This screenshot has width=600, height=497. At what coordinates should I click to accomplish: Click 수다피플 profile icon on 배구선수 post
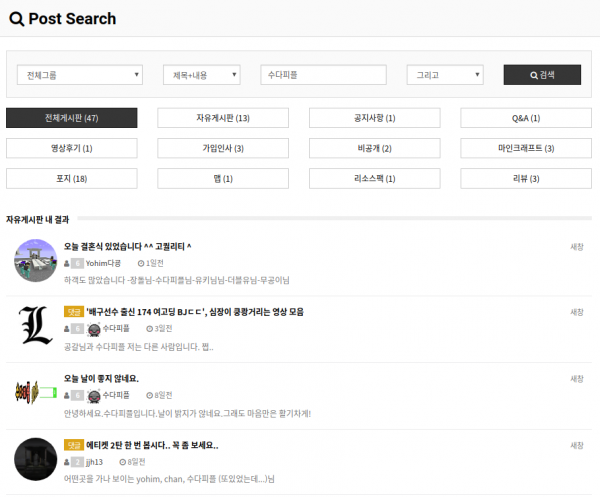pyautogui.click(x=94, y=329)
